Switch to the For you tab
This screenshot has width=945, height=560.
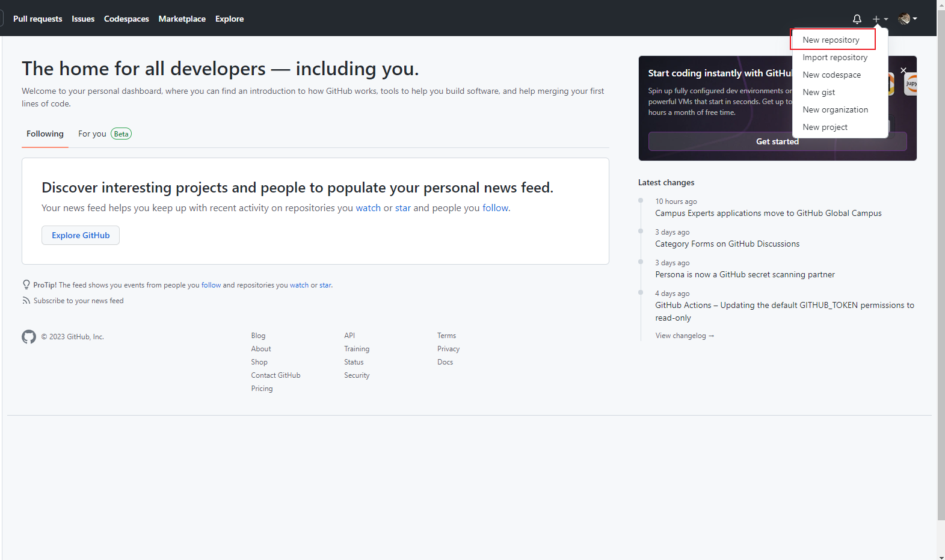click(x=105, y=134)
